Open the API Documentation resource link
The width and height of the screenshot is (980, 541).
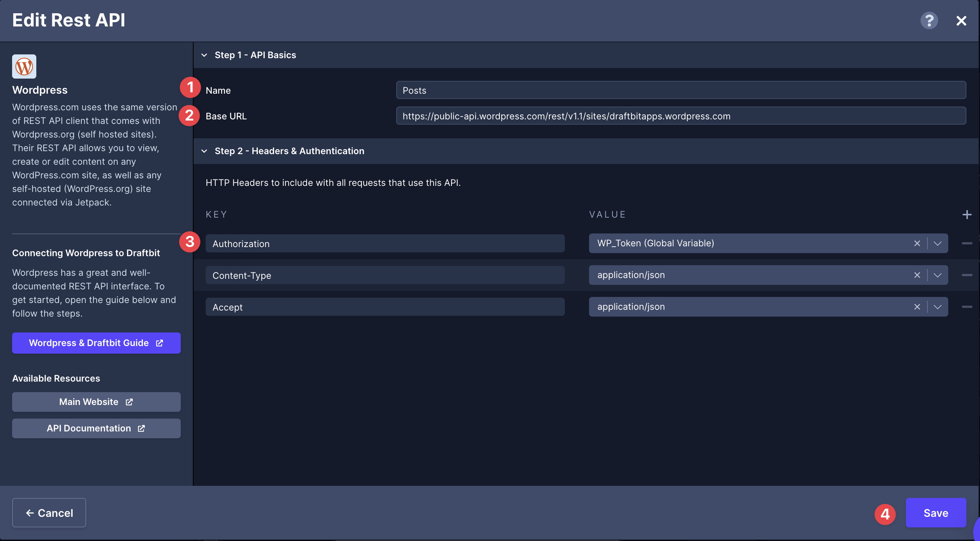pyautogui.click(x=96, y=428)
